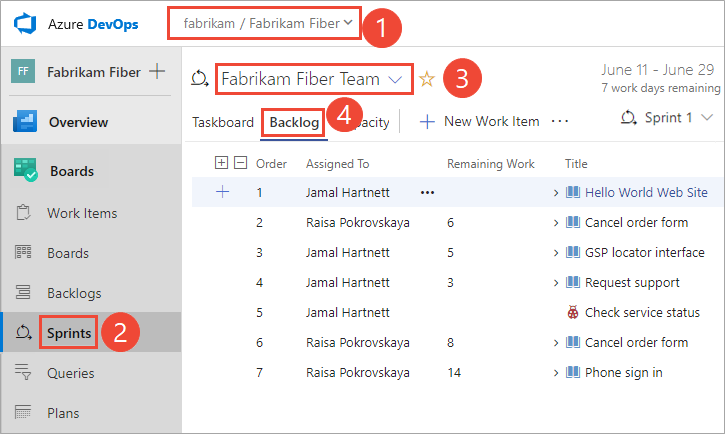
Task: Click the backlog item icon of Phone sign in
Action: (573, 372)
